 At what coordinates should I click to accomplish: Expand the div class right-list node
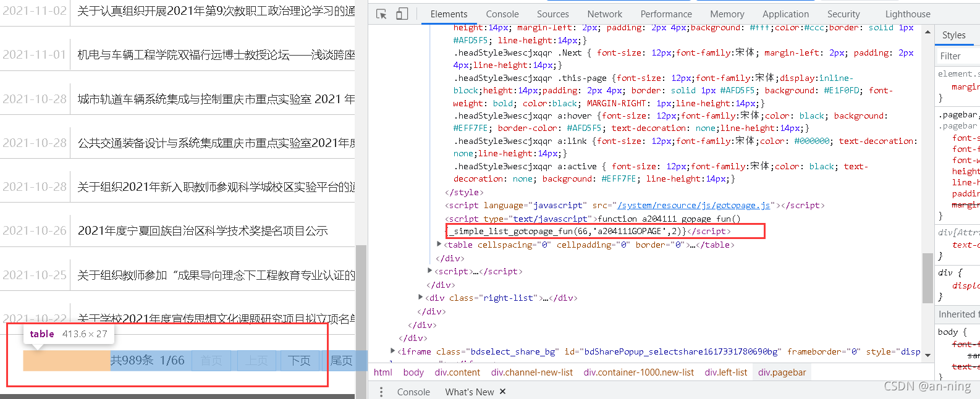pos(421,298)
